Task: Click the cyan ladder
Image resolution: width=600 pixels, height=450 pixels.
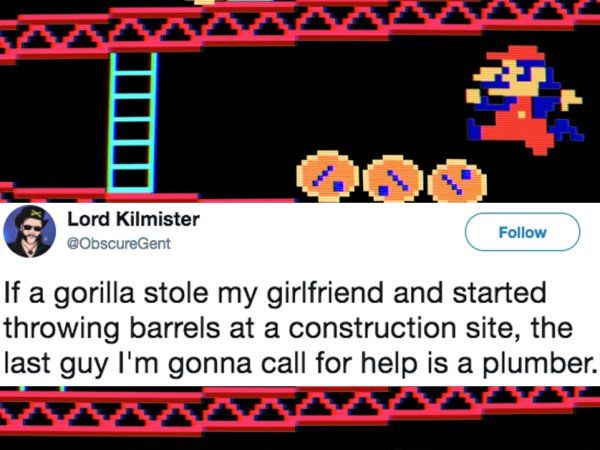Action: (132, 122)
